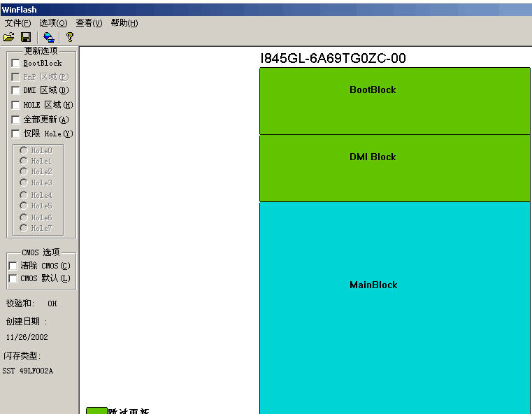
Task: Toggle CMOS 默认 checkbox
Action: click(x=13, y=278)
